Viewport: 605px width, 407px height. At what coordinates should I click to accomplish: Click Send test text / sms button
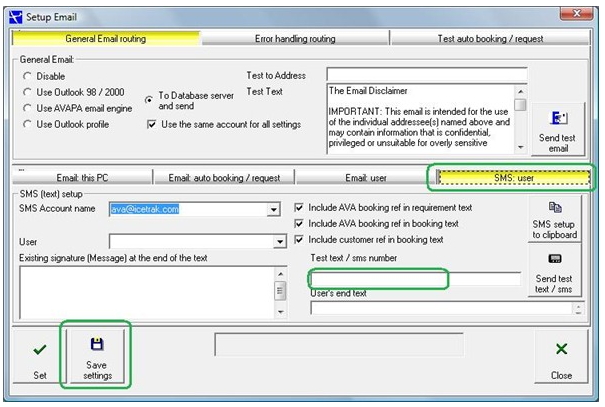coord(555,270)
